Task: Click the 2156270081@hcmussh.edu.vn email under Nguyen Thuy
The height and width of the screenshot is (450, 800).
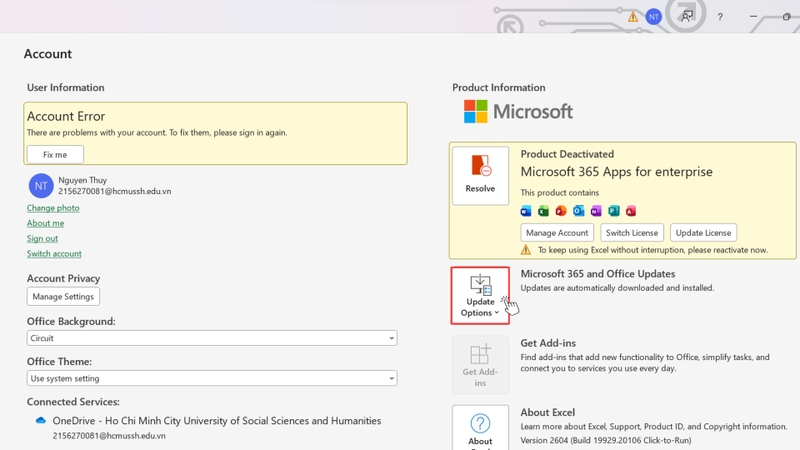Action: coord(115,191)
